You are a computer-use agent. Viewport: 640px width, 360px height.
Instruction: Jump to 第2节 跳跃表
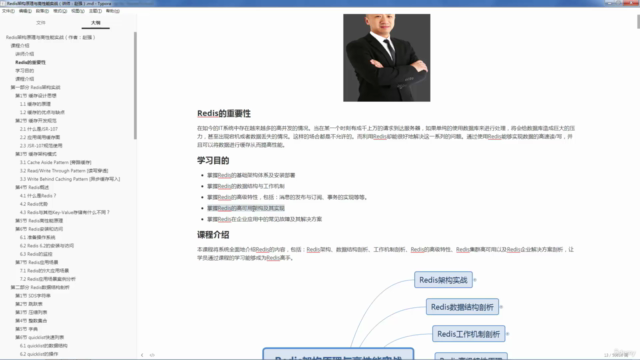[29, 304]
